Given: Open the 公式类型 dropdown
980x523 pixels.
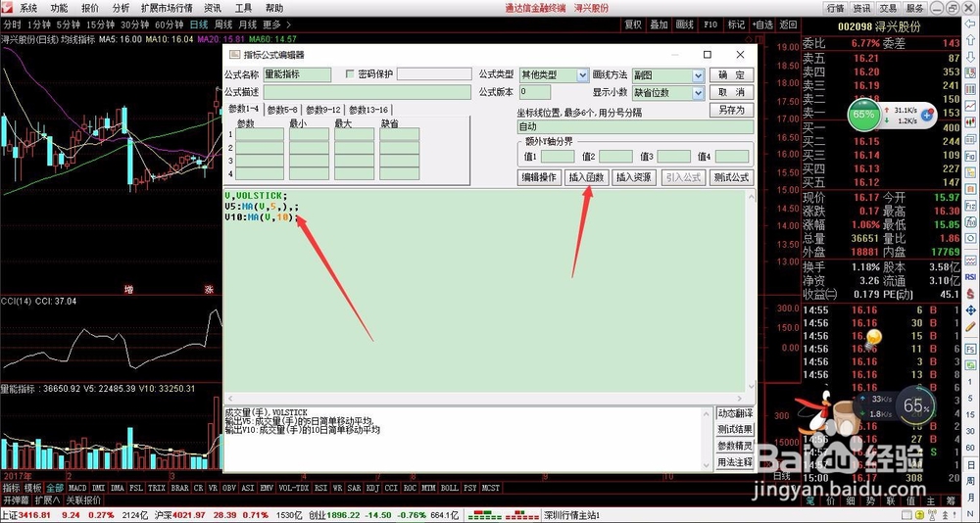Looking at the screenshot, I should [x=582, y=75].
